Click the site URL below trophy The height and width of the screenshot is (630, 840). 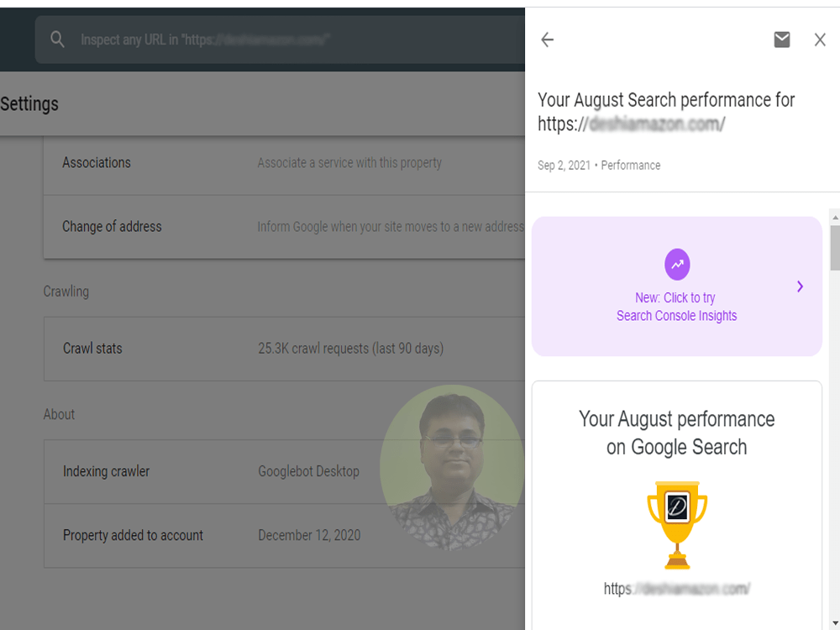[676, 589]
